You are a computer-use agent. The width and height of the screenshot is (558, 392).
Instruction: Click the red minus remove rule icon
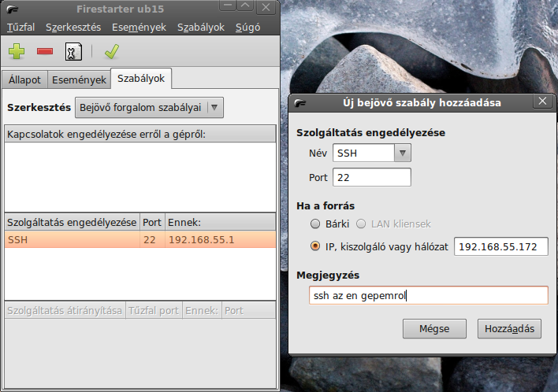(44, 52)
